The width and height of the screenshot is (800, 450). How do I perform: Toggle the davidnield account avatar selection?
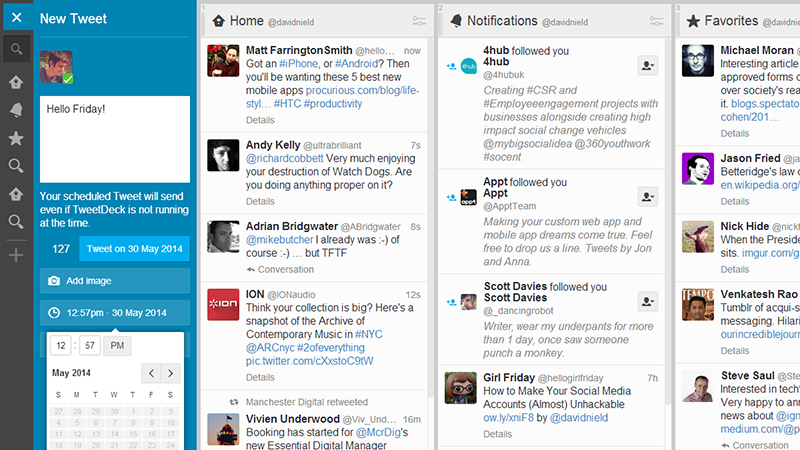click(56, 66)
